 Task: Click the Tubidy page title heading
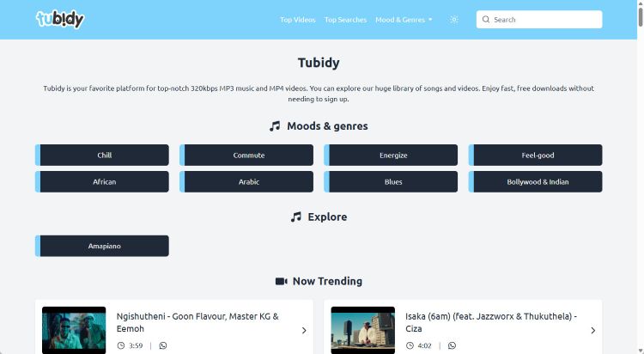(319, 63)
